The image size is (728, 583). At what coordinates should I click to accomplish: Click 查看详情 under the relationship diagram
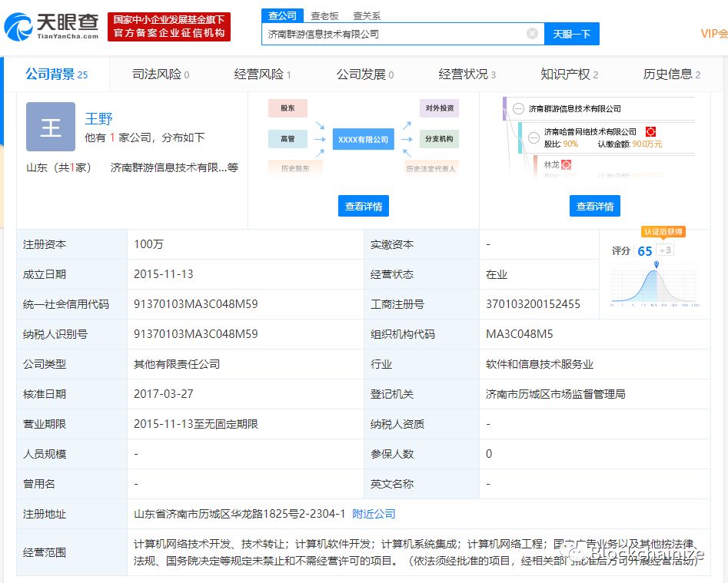coord(364,206)
